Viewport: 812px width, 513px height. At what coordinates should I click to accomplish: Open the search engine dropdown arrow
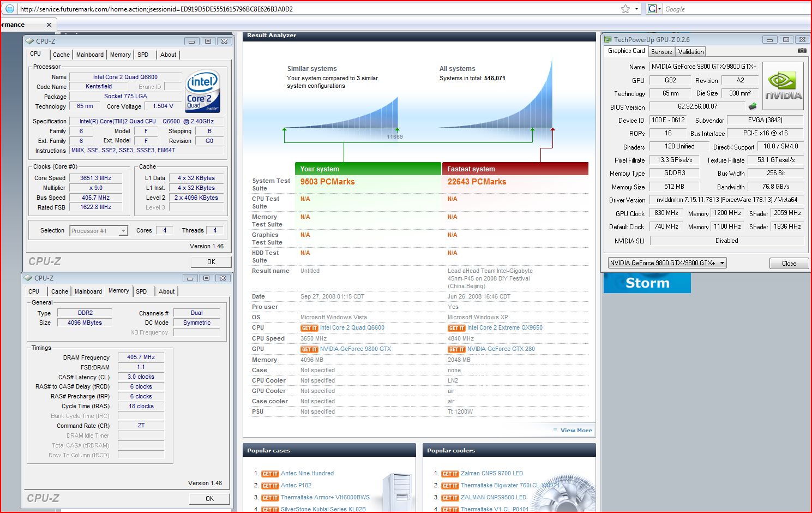(x=659, y=9)
